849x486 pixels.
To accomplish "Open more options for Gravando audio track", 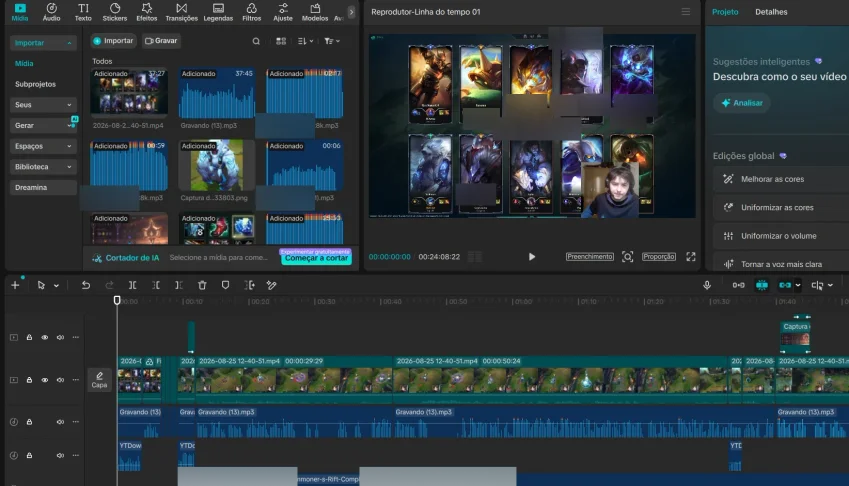I will (76, 422).
